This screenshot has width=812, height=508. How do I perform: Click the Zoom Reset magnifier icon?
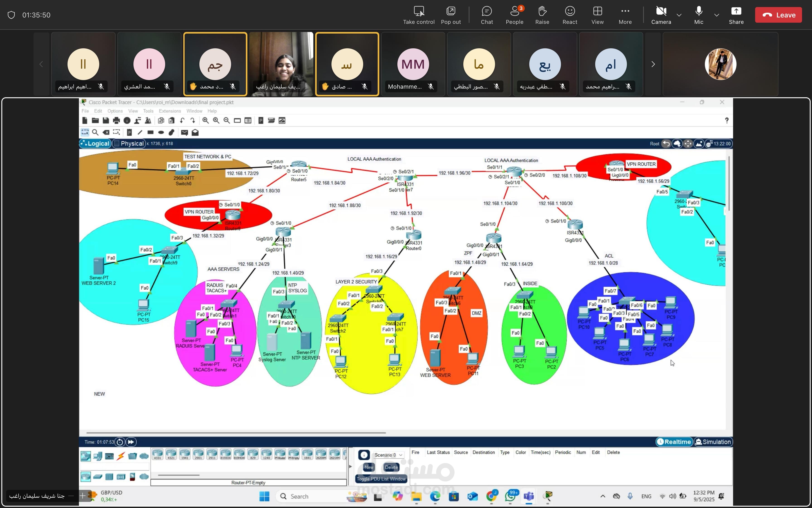216,121
